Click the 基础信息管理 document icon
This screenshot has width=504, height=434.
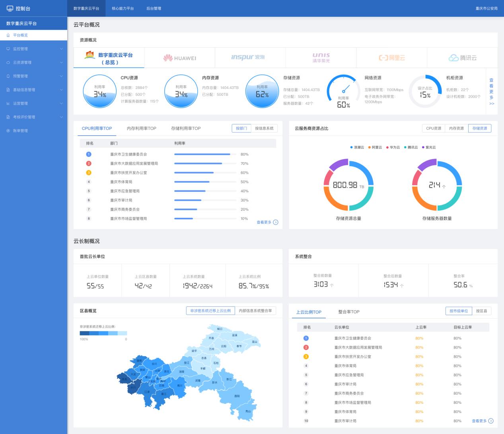pyautogui.click(x=8, y=90)
